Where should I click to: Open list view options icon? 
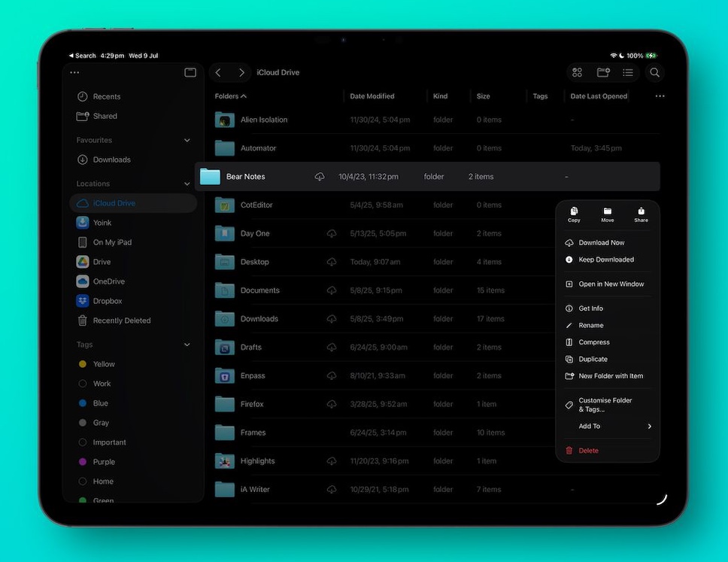pos(627,72)
